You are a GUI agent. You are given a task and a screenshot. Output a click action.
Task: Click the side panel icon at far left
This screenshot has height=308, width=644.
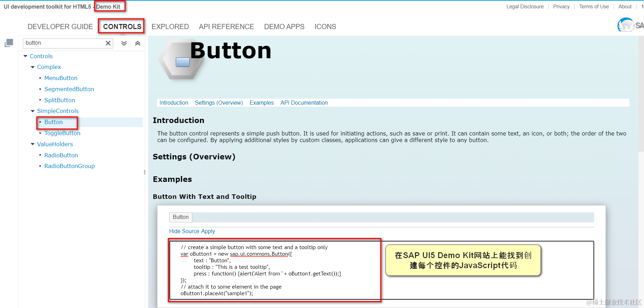point(9,43)
